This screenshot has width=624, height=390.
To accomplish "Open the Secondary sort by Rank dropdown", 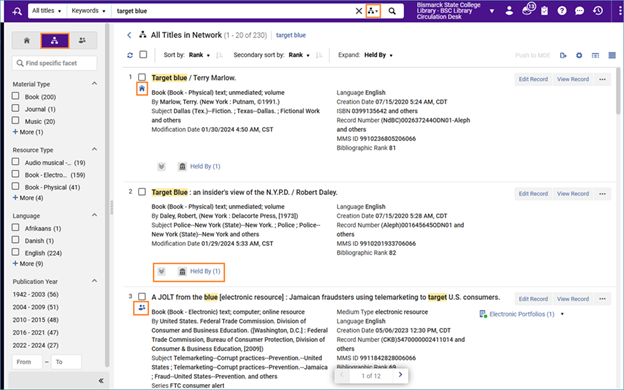I will (x=299, y=55).
